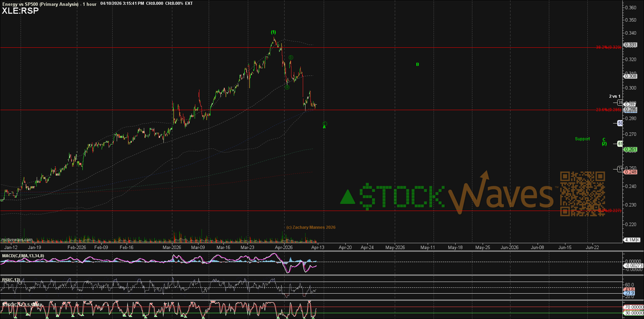Select the chart title 'Energy vs SP500 (Primary Analysis)'
The width and height of the screenshot is (644, 319).
click(x=41, y=3)
